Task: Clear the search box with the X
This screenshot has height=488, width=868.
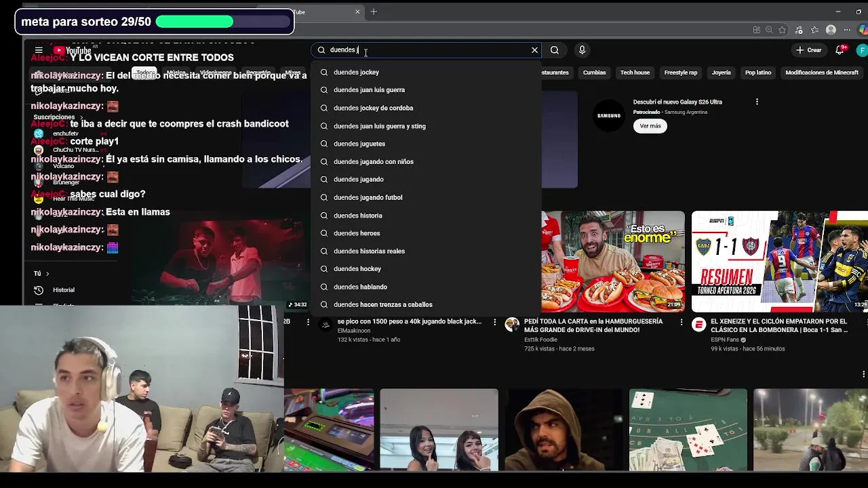Action: (534, 50)
